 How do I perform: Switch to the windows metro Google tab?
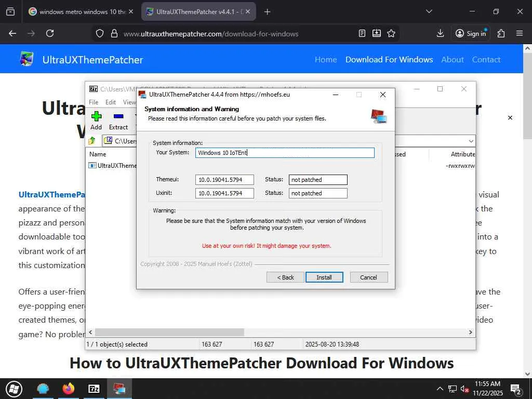click(x=82, y=11)
